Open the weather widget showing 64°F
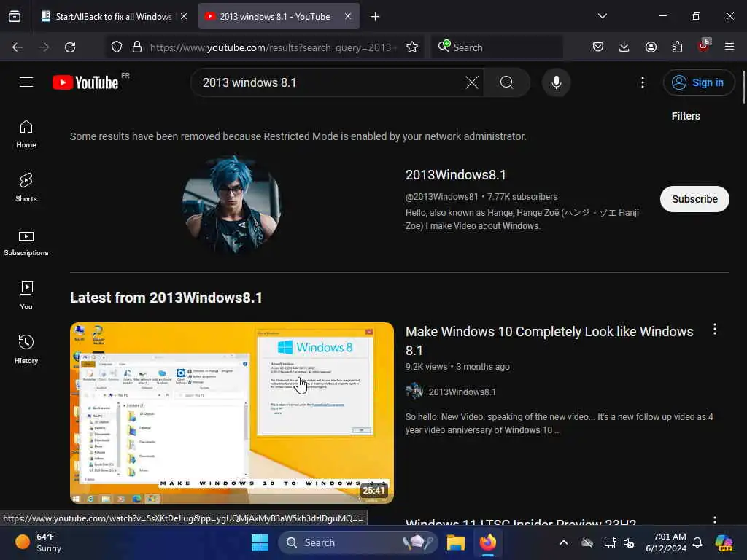The image size is (747, 560). click(x=38, y=542)
